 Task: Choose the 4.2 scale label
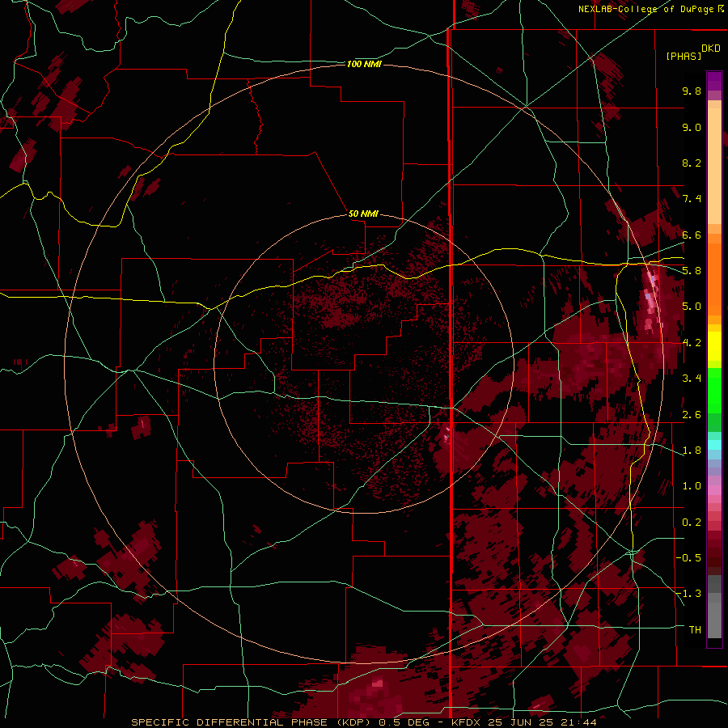click(x=692, y=343)
